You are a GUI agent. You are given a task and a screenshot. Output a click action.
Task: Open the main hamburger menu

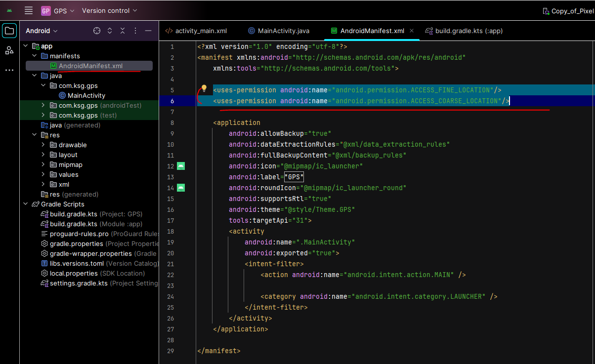coord(29,10)
